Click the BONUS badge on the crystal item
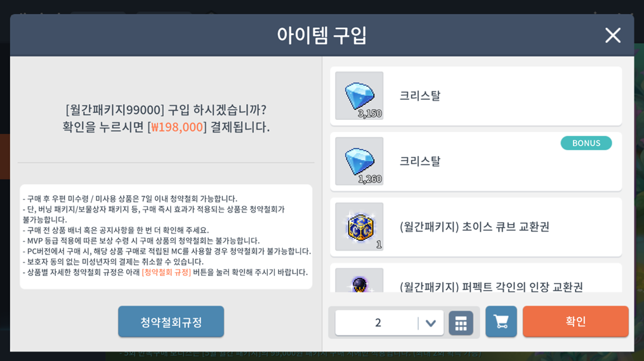The width and height of the screenshot is (644, 361). (586, 143)
